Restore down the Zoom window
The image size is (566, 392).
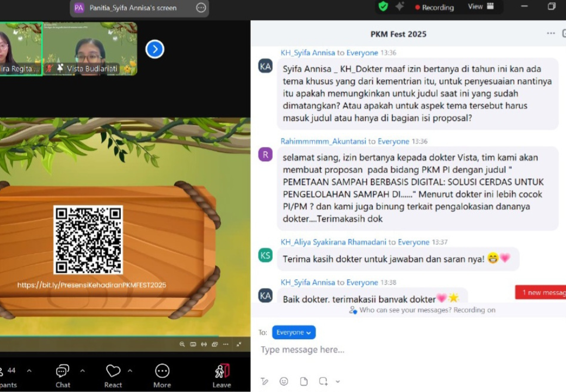coord(551,6)
